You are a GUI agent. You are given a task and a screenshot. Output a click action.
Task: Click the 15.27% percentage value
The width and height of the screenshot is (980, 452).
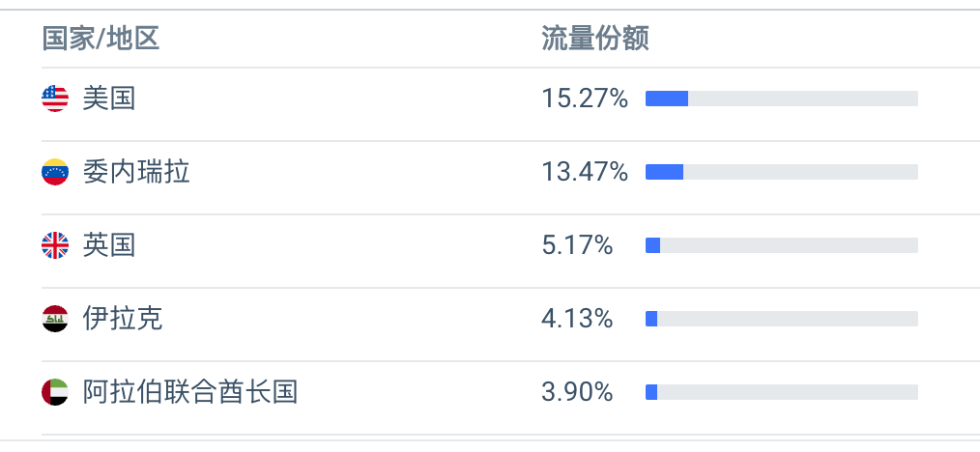tap(585, 99)
